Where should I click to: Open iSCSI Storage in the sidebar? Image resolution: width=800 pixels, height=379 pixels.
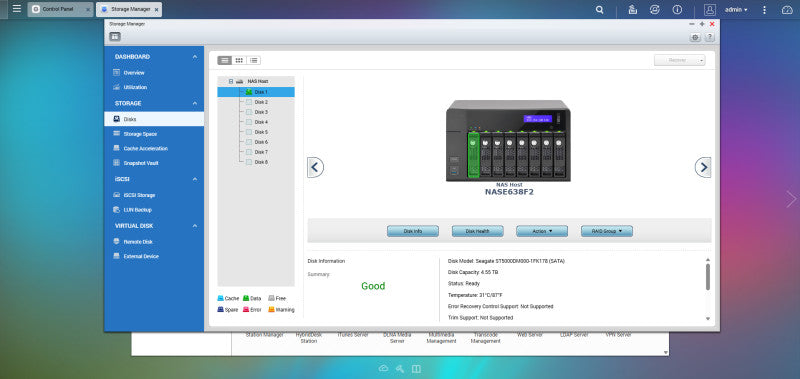tap(154, 195)
